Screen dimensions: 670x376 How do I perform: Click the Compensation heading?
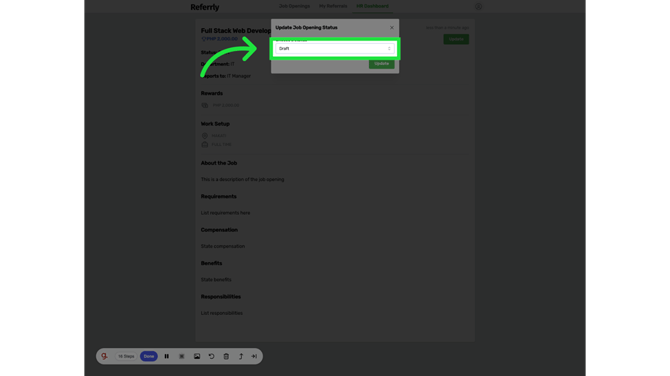[x=219, y=230]
